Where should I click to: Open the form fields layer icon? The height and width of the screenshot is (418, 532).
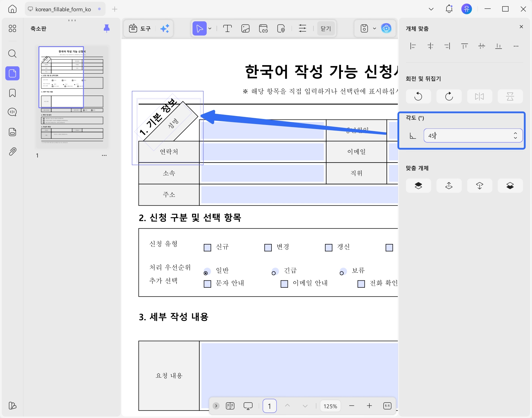click(x=12, y=132)
